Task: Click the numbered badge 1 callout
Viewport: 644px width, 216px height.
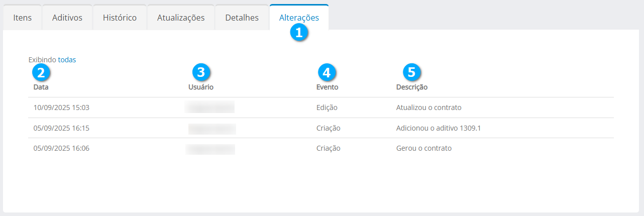Action: [299, 33]
